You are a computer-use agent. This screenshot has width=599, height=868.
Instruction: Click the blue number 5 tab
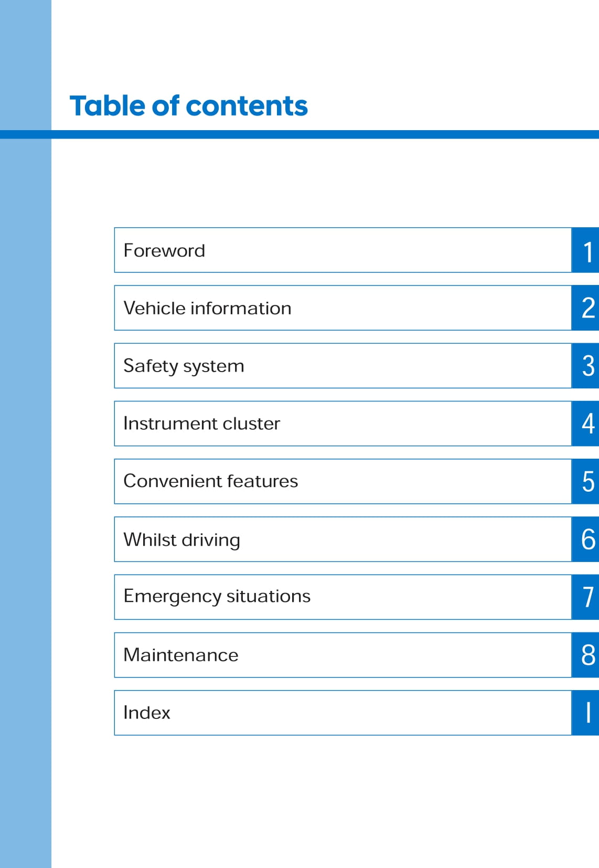(585, 481)
